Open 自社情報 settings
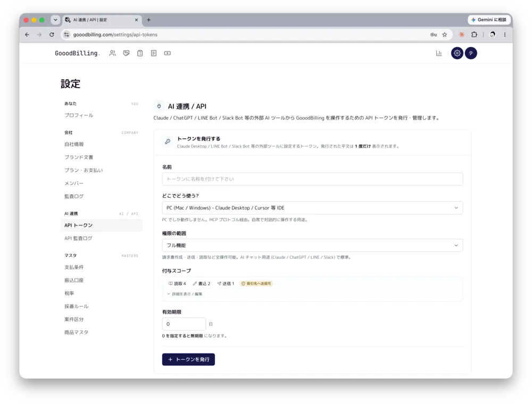Screen dimensions: 532x404 coord(74,144)
